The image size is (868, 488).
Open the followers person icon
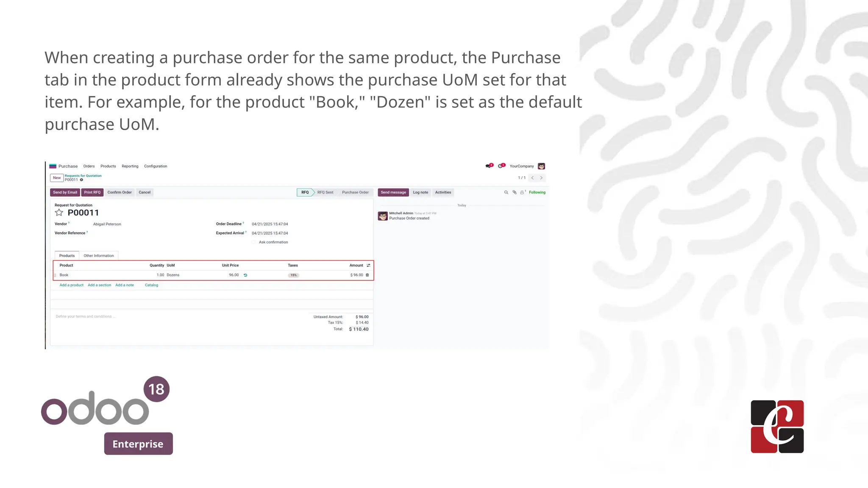click(x=522, y=192)
